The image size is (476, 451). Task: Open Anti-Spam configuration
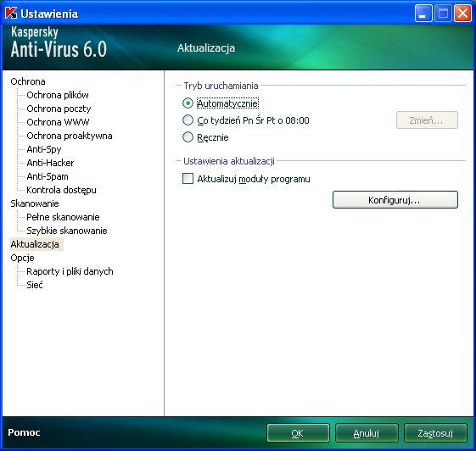pyautogui.click(x=48, y=176)
